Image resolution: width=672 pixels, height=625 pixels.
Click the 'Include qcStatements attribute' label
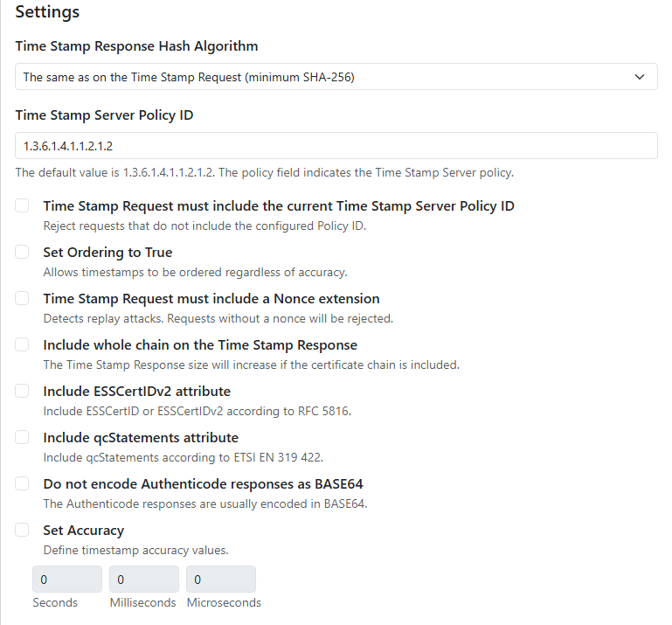[x=141, y=438]
